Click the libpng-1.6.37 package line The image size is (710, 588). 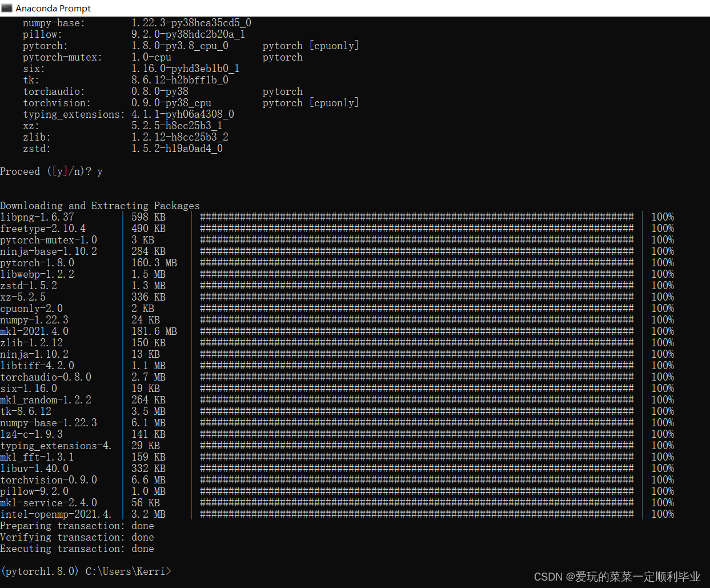(37, 217)
